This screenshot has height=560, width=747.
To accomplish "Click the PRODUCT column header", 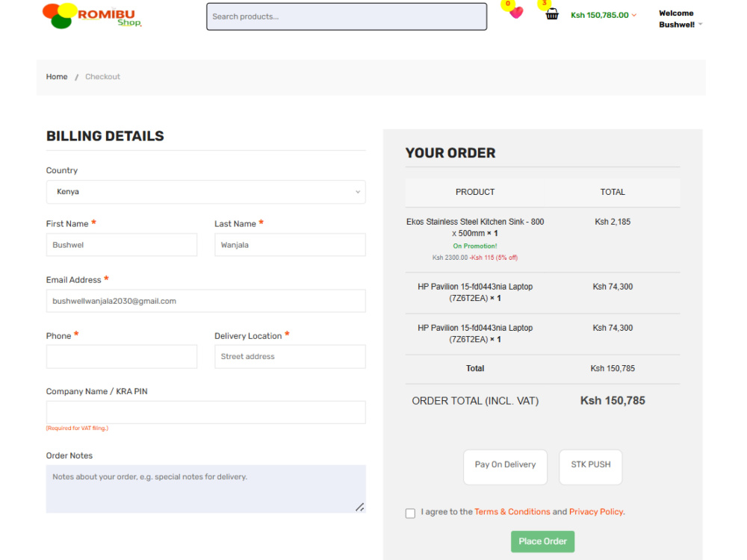I will [x=475, y=193].
